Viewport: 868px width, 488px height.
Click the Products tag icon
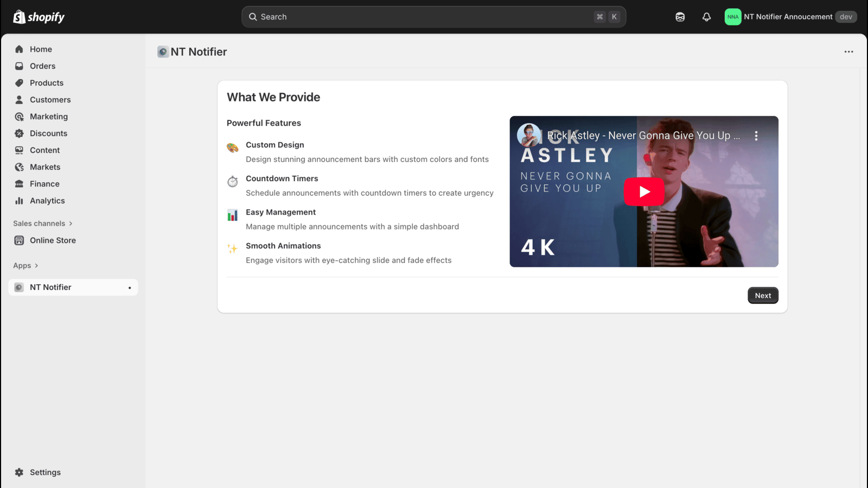click(x=19, y=83)
